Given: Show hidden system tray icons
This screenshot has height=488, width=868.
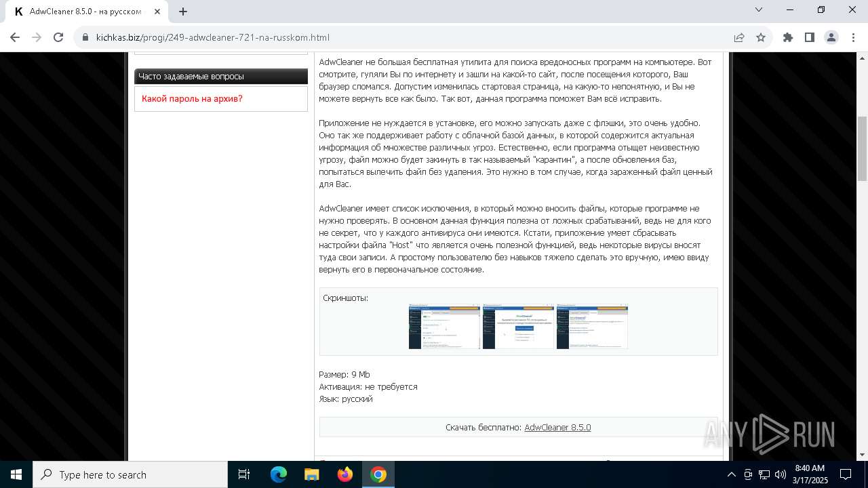Looking at the screenshot, I should pyautogui.click(x=731, y=474).
